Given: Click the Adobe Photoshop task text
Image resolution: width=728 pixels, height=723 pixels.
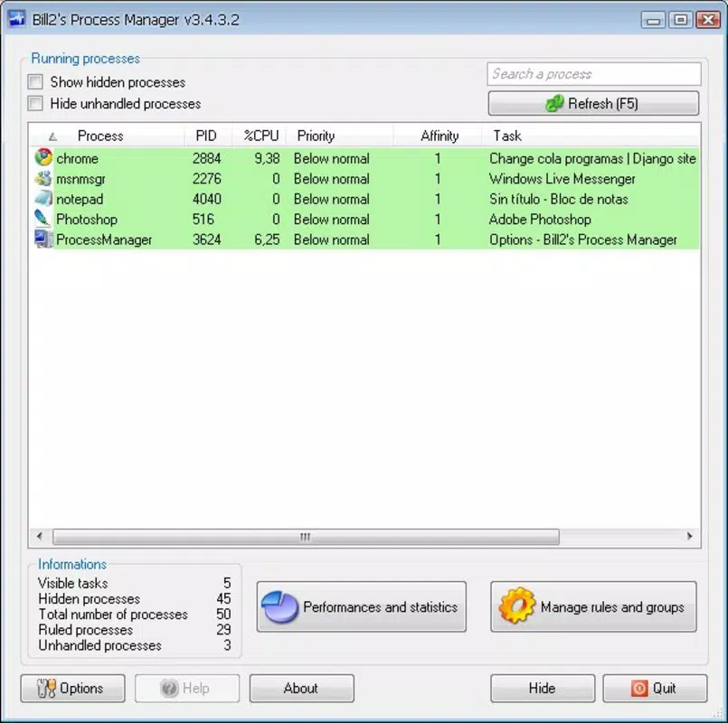Looking at the screenshot, I should (540, 219).
